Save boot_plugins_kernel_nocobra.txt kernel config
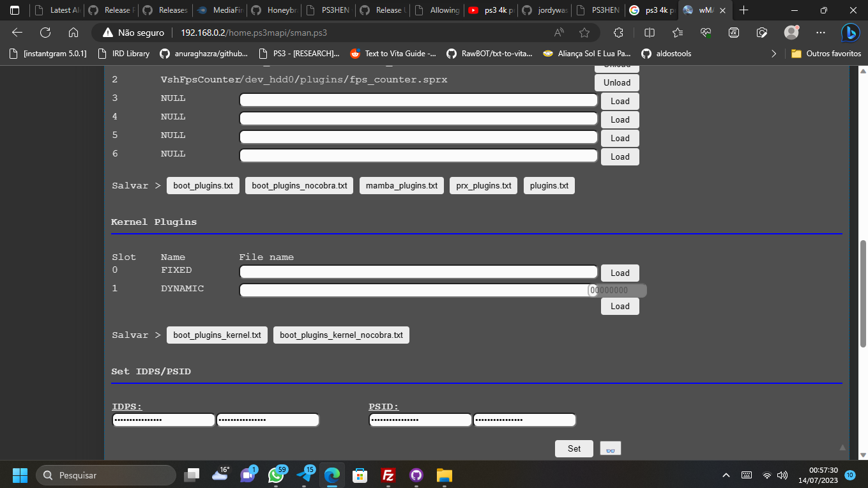The image size is (868, 488). point(340,335)
